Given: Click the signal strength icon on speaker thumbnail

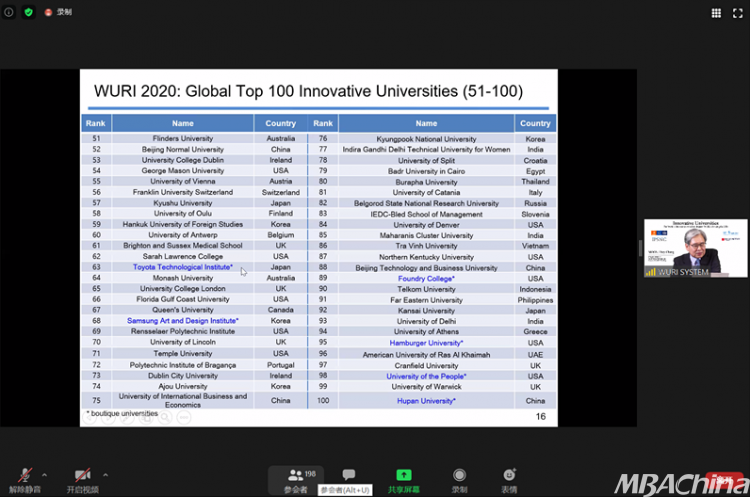Looking at the screenshot, I should [651, 272].
